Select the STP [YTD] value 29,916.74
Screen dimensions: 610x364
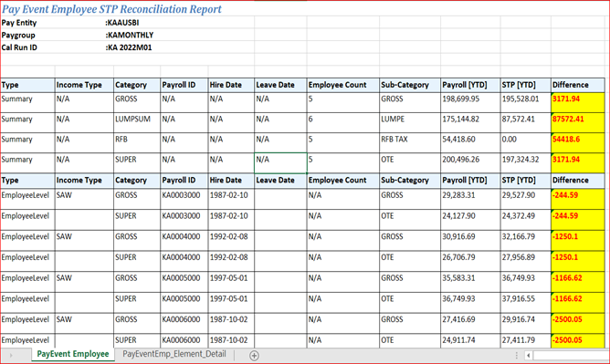pos(525,323)
